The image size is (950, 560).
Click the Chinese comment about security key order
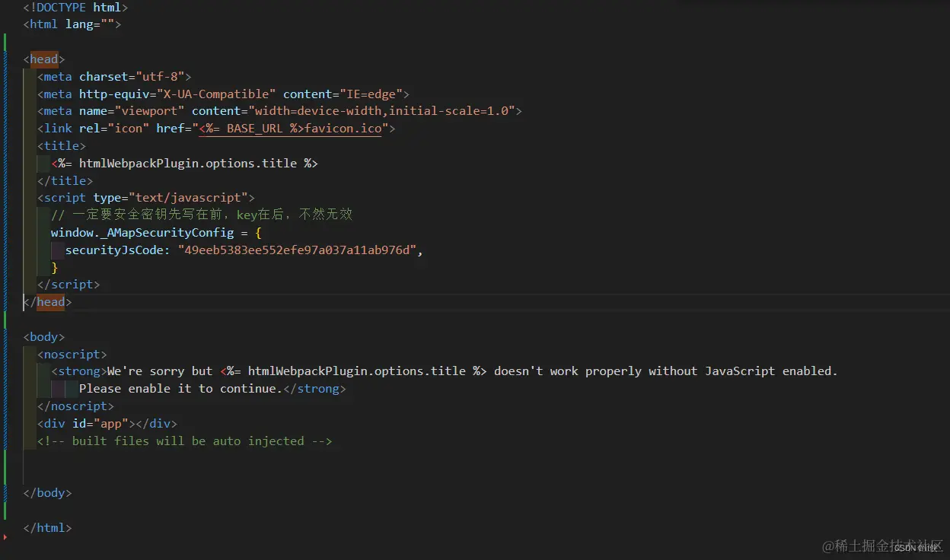(x=202, y=215)
